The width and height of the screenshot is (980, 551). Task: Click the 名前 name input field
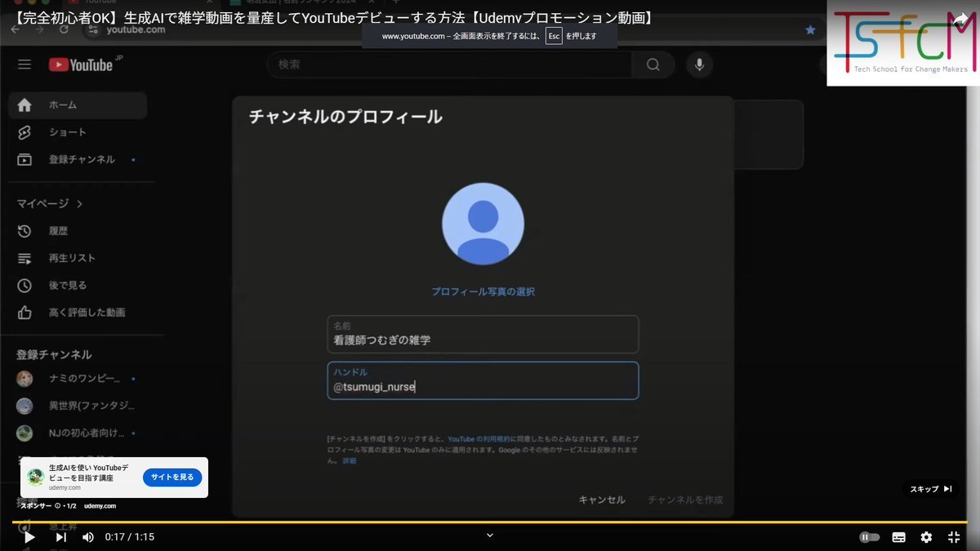[x=483, y=334]
